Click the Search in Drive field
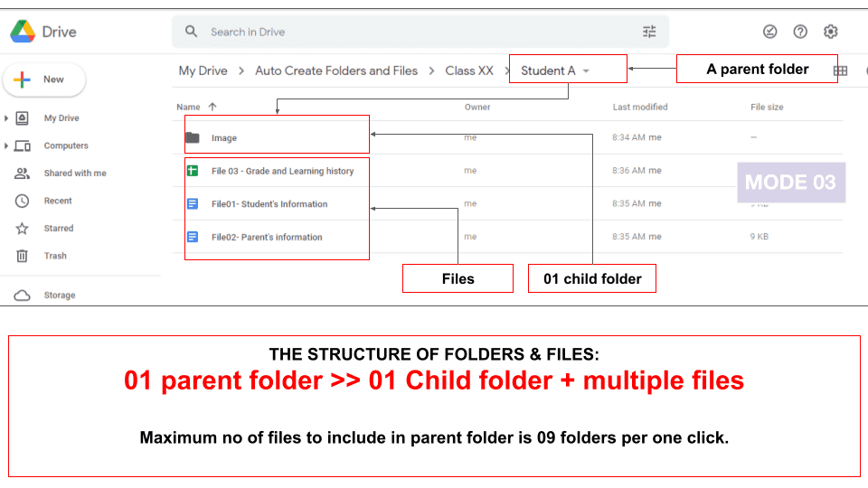Viewport: 868px width, 488px height. (x=407, y=32)
